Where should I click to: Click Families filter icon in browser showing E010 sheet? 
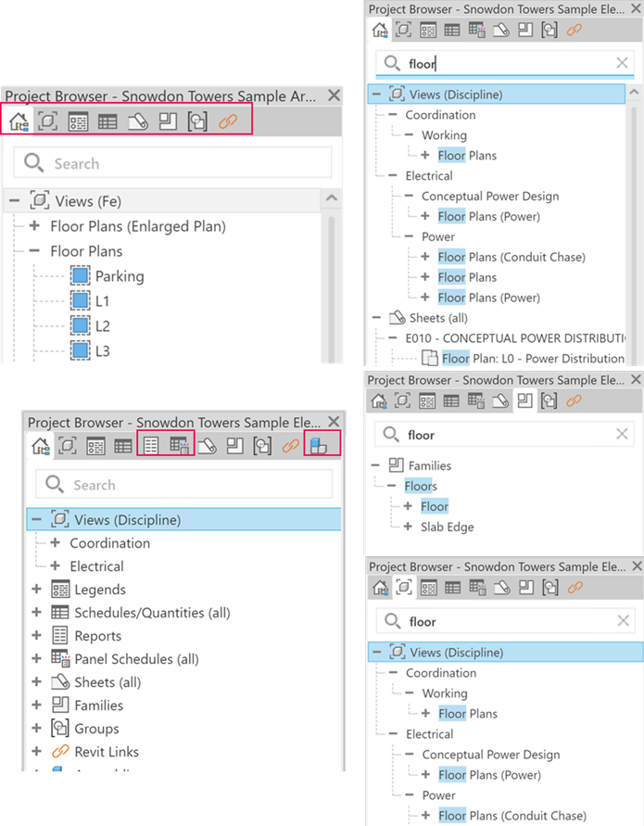click(x=525, y=30)
